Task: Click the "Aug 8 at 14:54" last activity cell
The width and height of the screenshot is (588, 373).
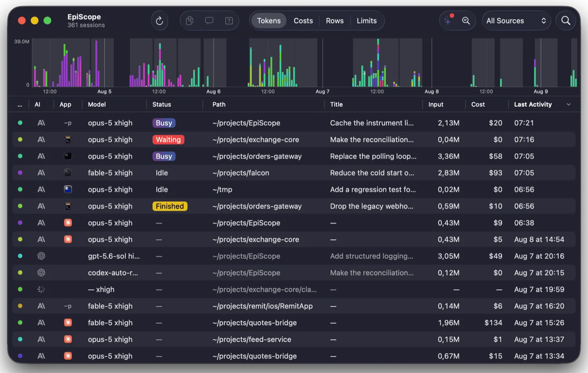Action: pyautogui.click(x=539, y=240)
